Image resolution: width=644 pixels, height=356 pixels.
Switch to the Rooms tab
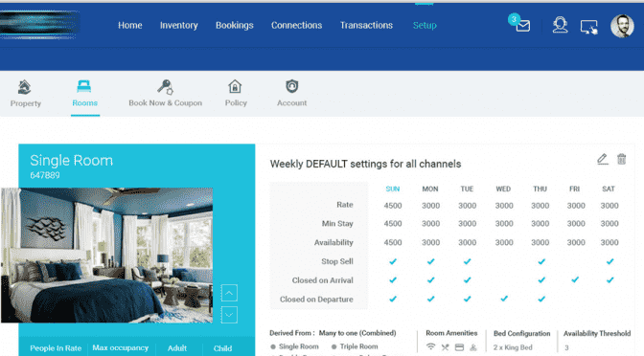(84, 94)
